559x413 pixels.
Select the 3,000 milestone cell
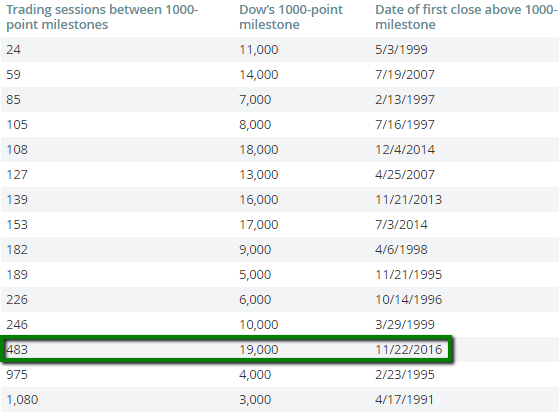tap(255, 399)
